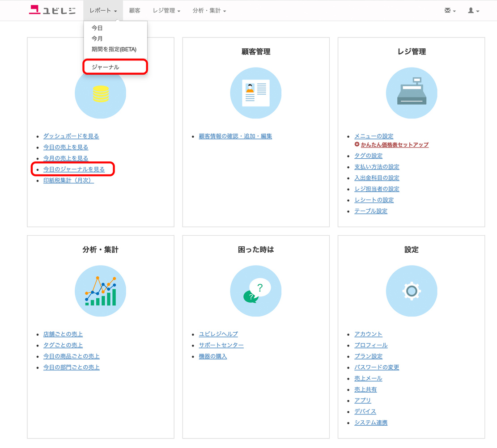Open 店舗ごとの売上 link
The height and width of the screenshot is (448, 497).
pyautogui.click(x=63, y=334)
